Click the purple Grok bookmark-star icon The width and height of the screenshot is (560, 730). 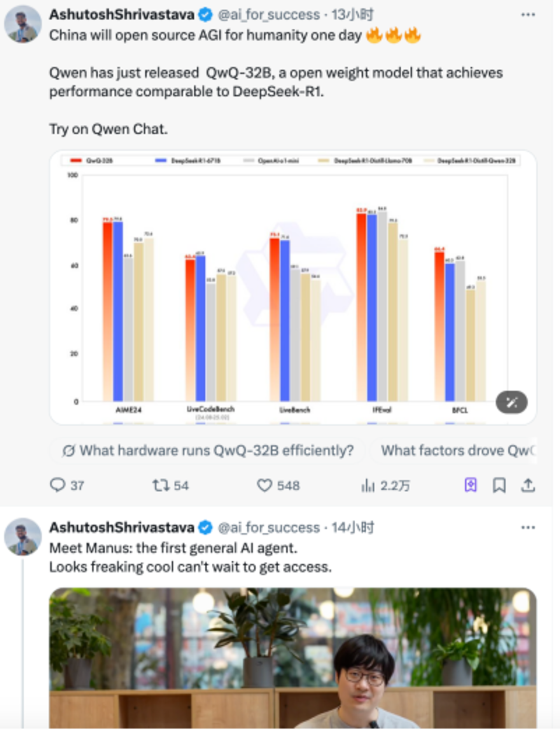click(471, 485)
